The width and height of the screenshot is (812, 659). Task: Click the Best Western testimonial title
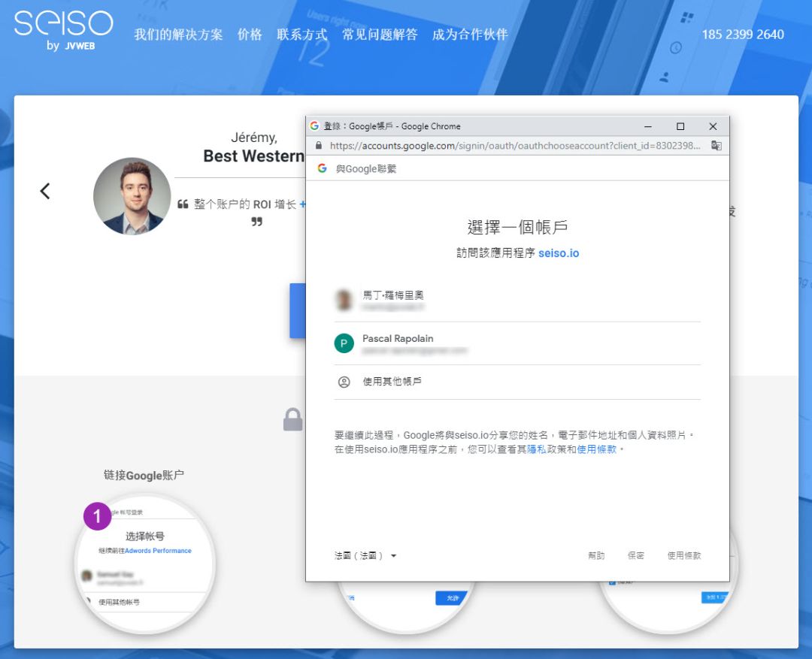click(253, 156)
